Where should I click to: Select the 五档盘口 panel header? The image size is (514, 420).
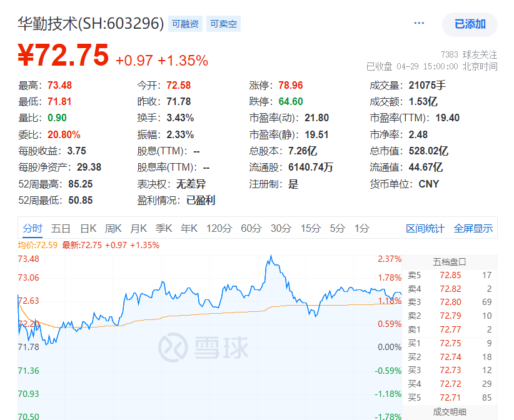pyautogui.click(x=450, y=262)
